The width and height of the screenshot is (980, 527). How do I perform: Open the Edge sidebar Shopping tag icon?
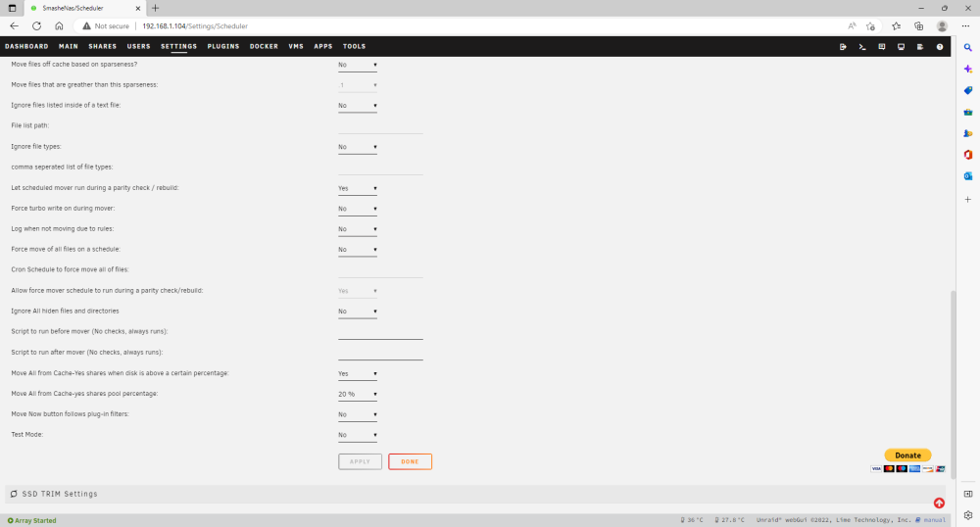click(x=967, y=90)
